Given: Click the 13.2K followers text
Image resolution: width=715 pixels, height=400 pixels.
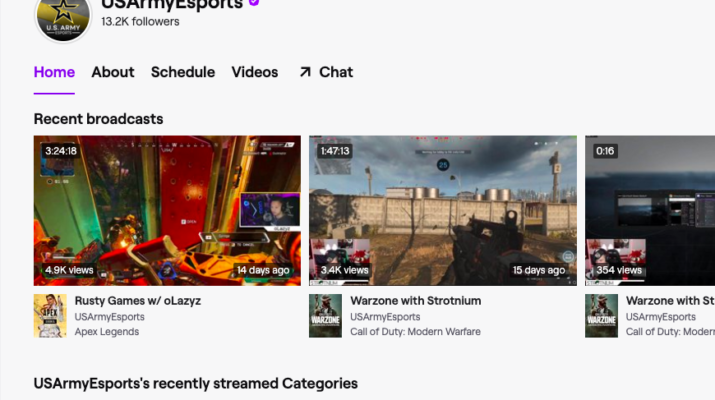Looking at the screenshot, I should (140, 21).
